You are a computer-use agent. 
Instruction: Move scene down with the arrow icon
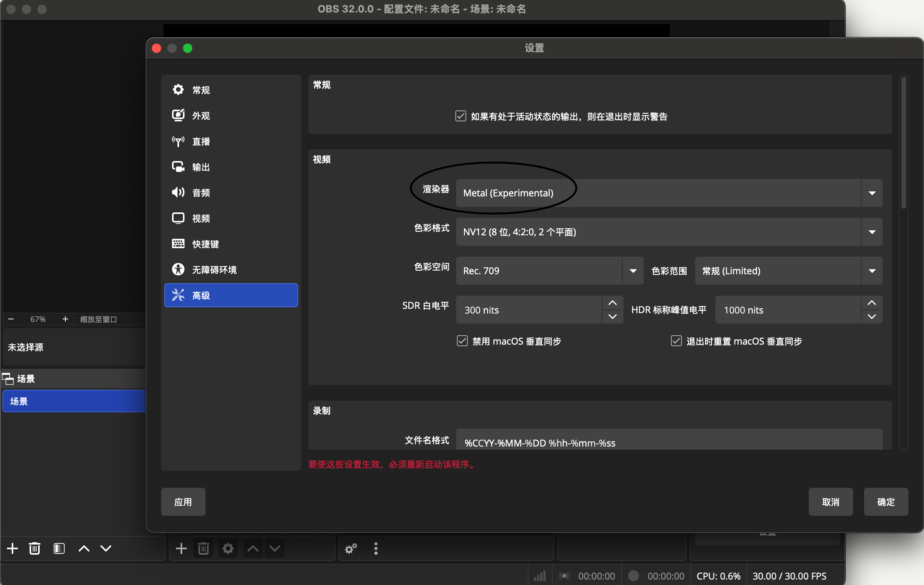point(106,548)
